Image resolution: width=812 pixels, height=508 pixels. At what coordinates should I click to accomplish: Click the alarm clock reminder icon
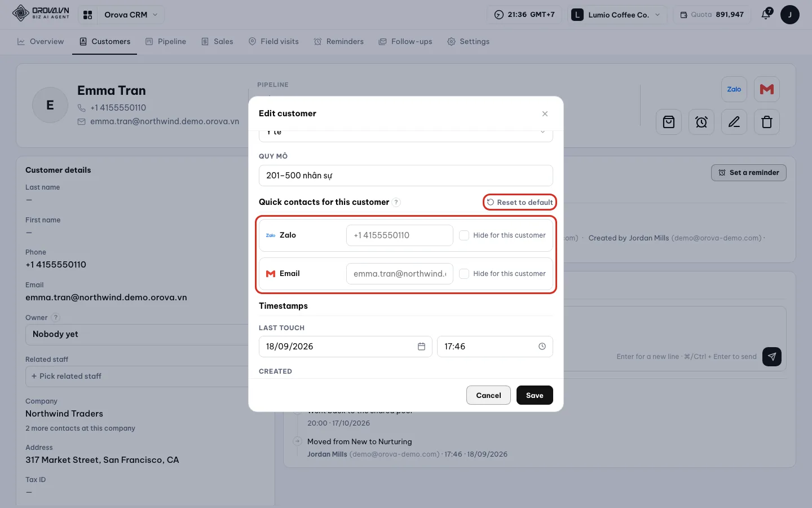coord(701,122)
